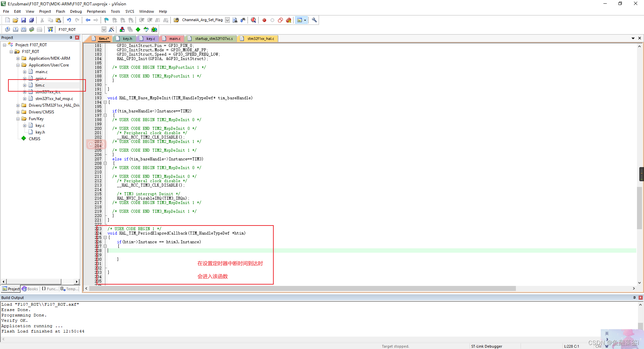Click the Save All icon

32,20
